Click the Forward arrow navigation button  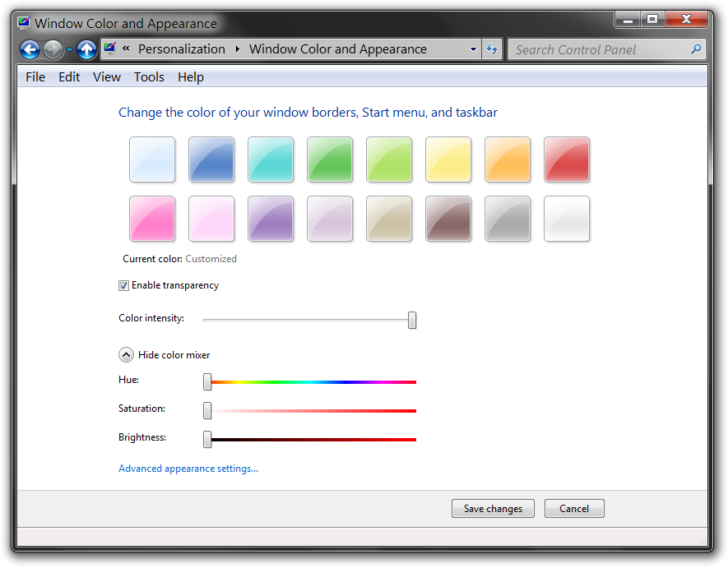pos(53,49)
